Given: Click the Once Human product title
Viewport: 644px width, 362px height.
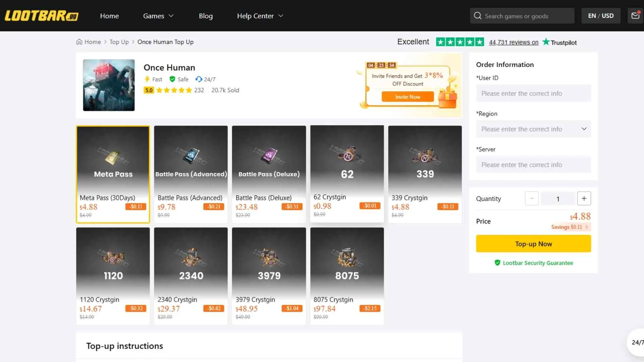Looking at the screenshot, I should 169,67.
